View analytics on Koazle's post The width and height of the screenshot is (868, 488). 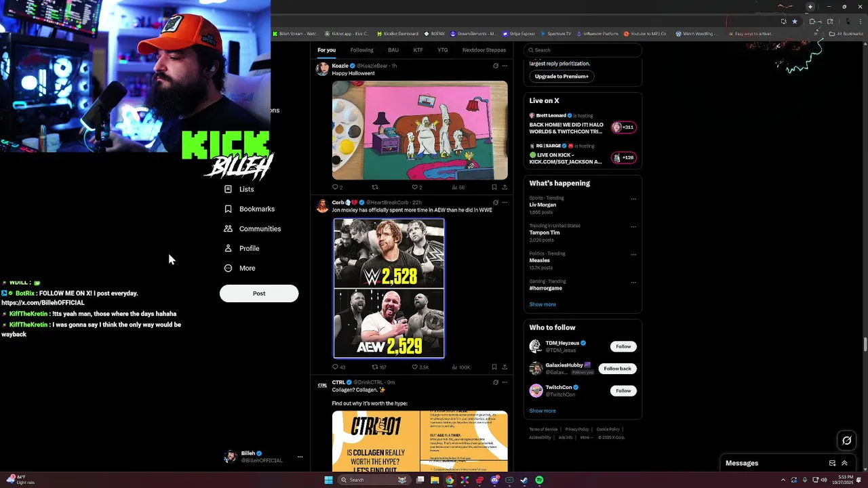[x=458, y=187]
